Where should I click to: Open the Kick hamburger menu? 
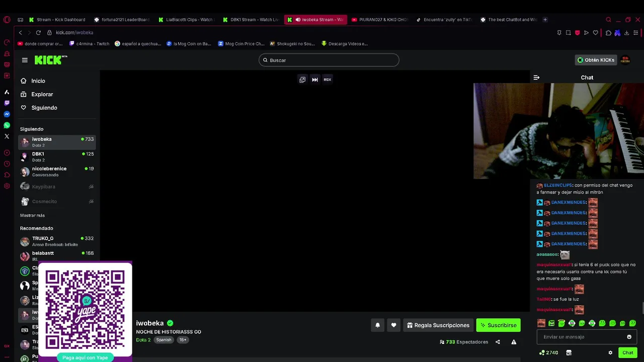click(x=25, y=60)
